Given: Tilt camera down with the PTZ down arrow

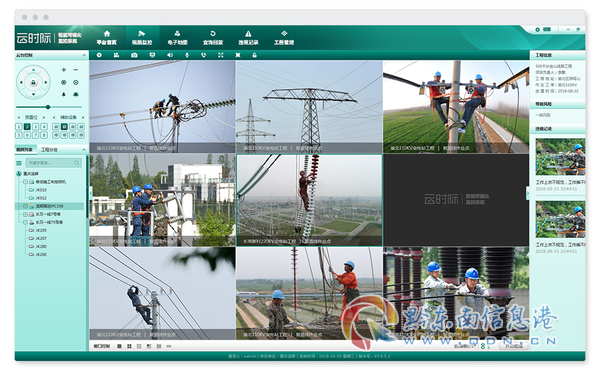Looking at the screenshot, I should pyautogui.click(x=34, y=94).
